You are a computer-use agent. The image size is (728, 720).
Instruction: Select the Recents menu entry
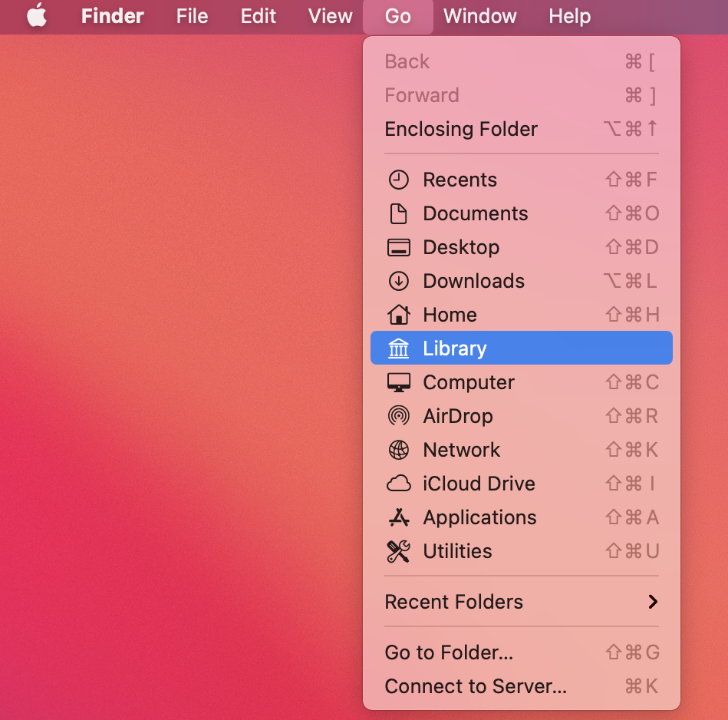pos(522,180)
